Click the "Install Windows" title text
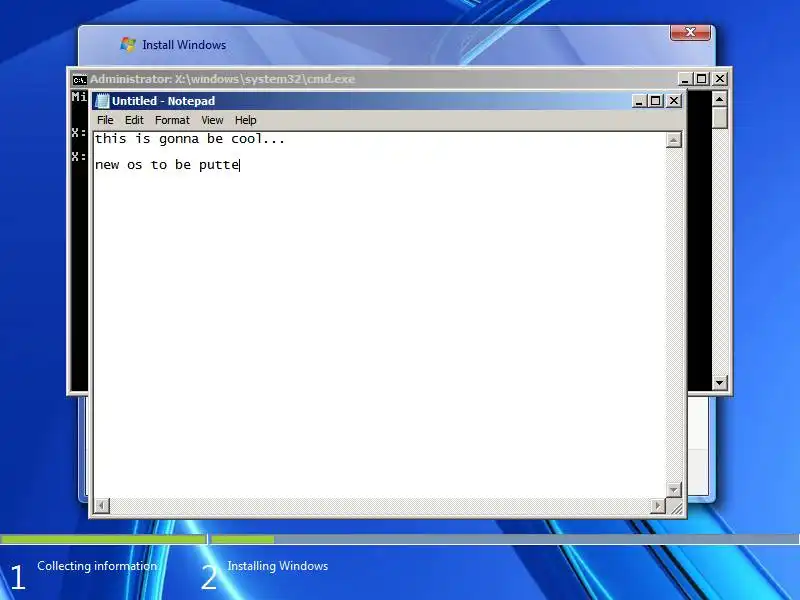Screen dimensions: 800x600 coord(184,45)
